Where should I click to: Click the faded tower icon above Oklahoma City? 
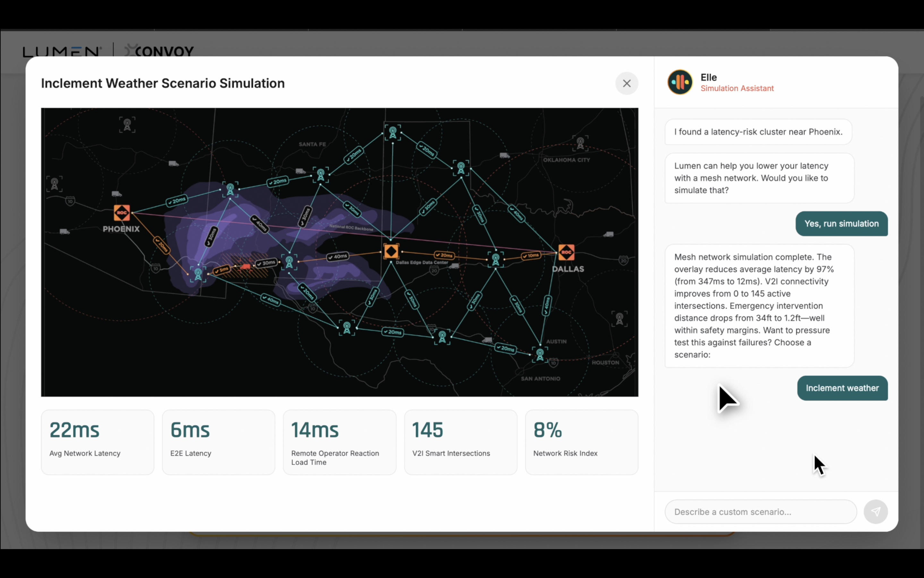tap(580, 143)
